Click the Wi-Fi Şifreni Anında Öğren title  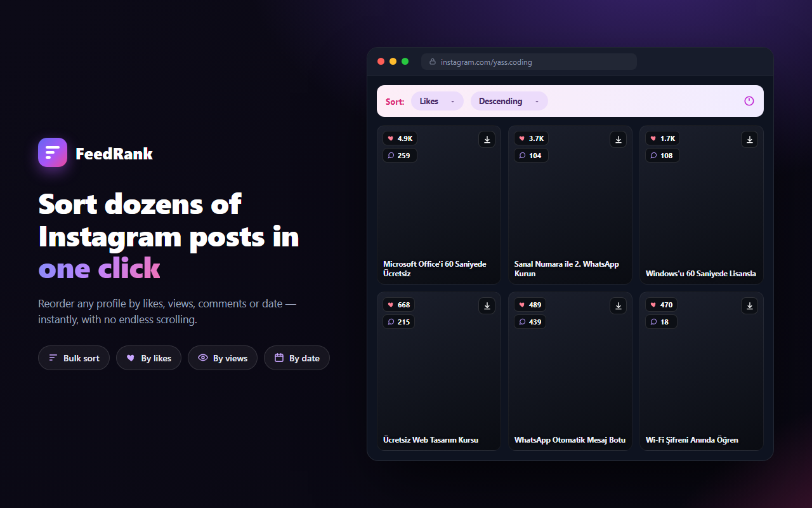pyautogui.click(x=691, y=440)
